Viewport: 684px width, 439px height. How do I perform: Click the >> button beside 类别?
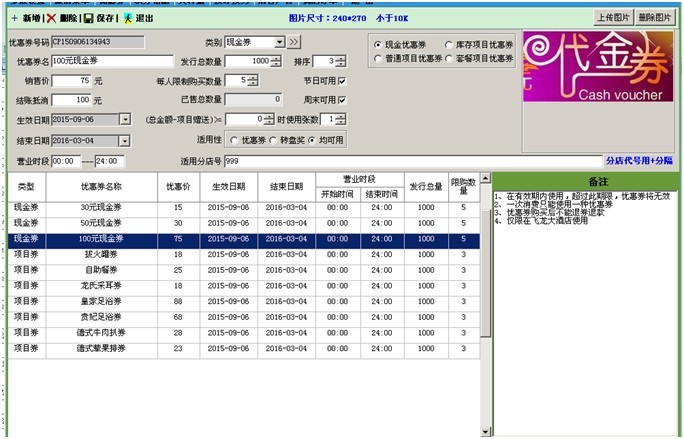tap(293, 42)
